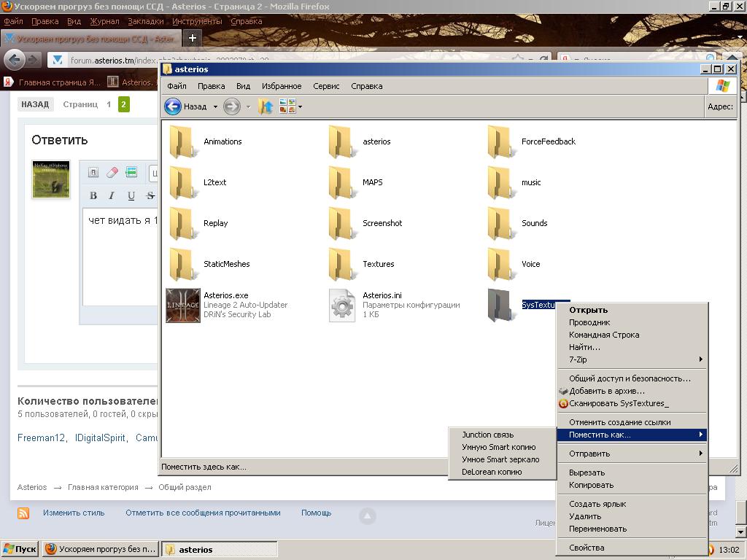Open the Изменить стиль link

click(73, 513)
